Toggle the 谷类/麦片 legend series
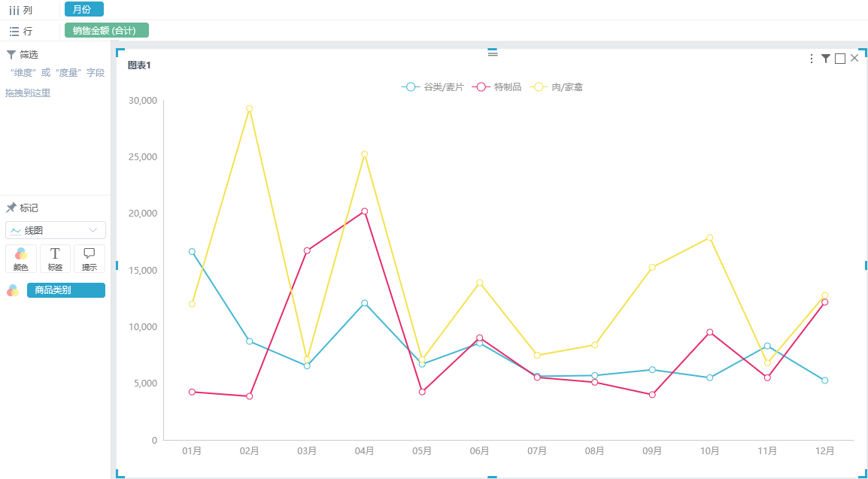This screenshot has width=868, height=479. [x=433, y=86]
